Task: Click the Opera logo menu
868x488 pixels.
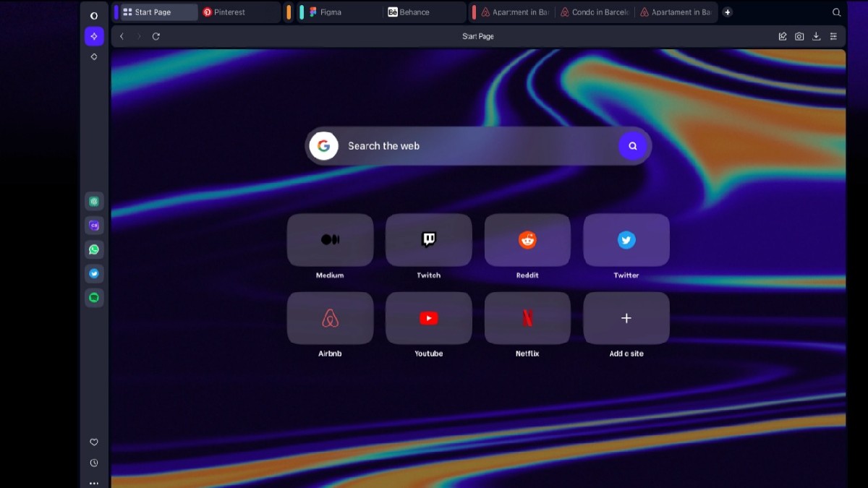Action: 94,15
